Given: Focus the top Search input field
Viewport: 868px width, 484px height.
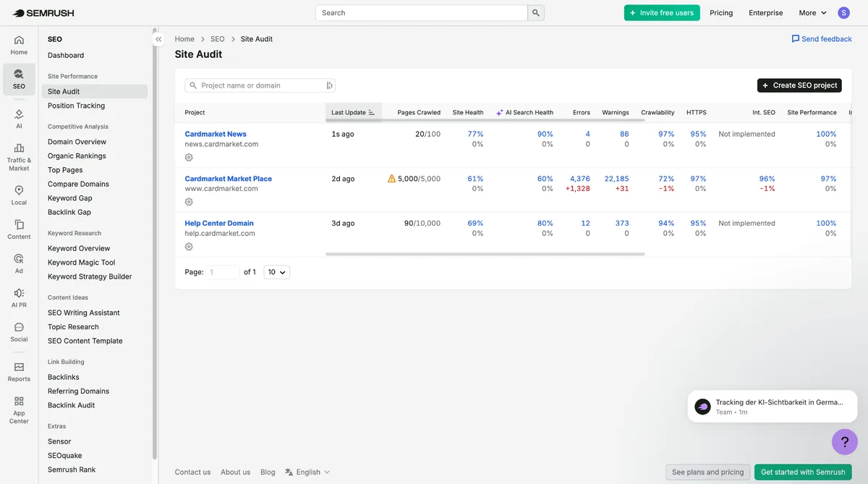Looking at the screenshot, I should tap(422, 13).
